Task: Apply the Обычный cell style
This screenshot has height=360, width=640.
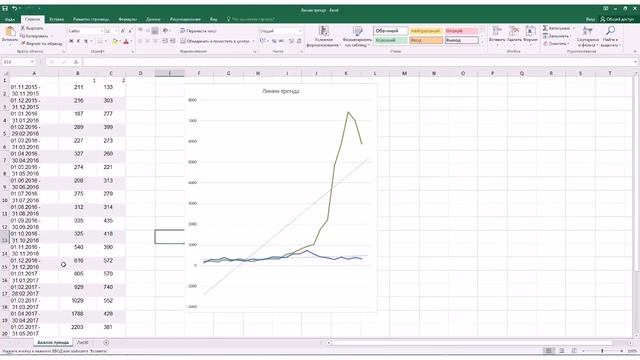Action: 390,31
